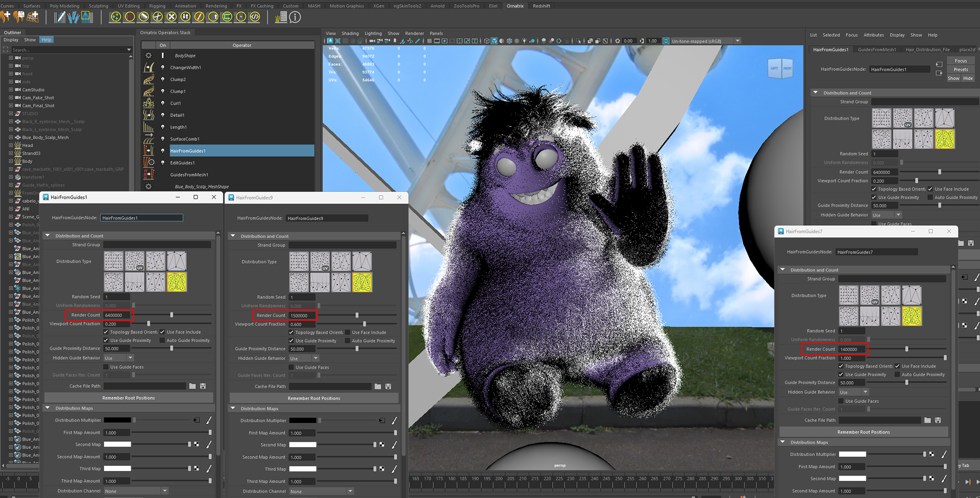Click the save hair preset shelf icon
Screen dimensions: 980x498
tap(19, 17)
